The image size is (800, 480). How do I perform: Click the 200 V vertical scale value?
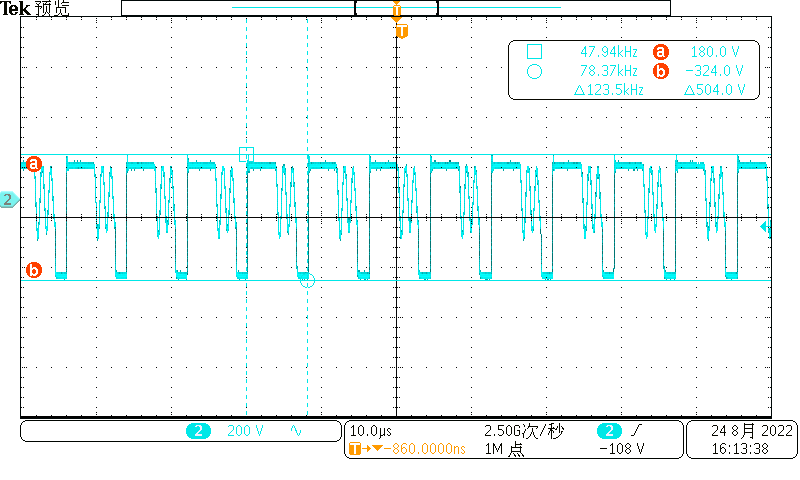point(245,431)
